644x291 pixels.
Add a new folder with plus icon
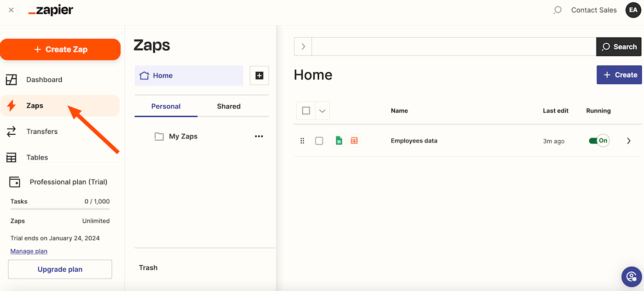click(259, 75)
